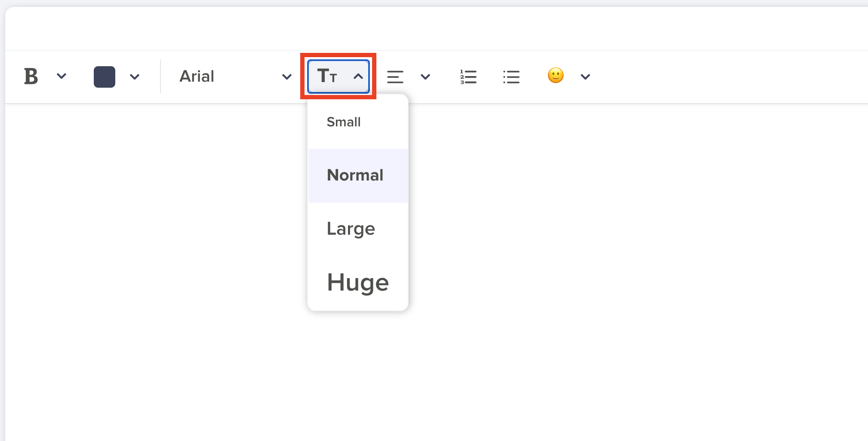
Task: Choose Huge text size
Action: point(358,282)
